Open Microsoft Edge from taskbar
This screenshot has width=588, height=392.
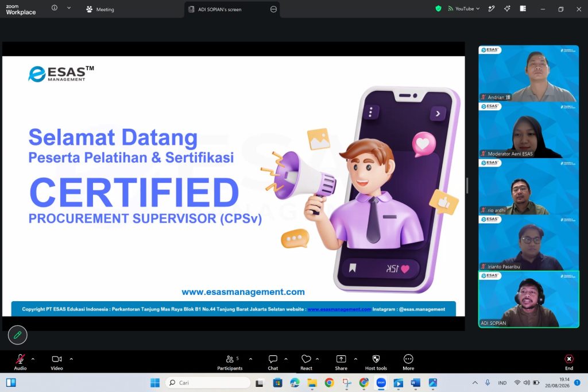coord(295,383)
